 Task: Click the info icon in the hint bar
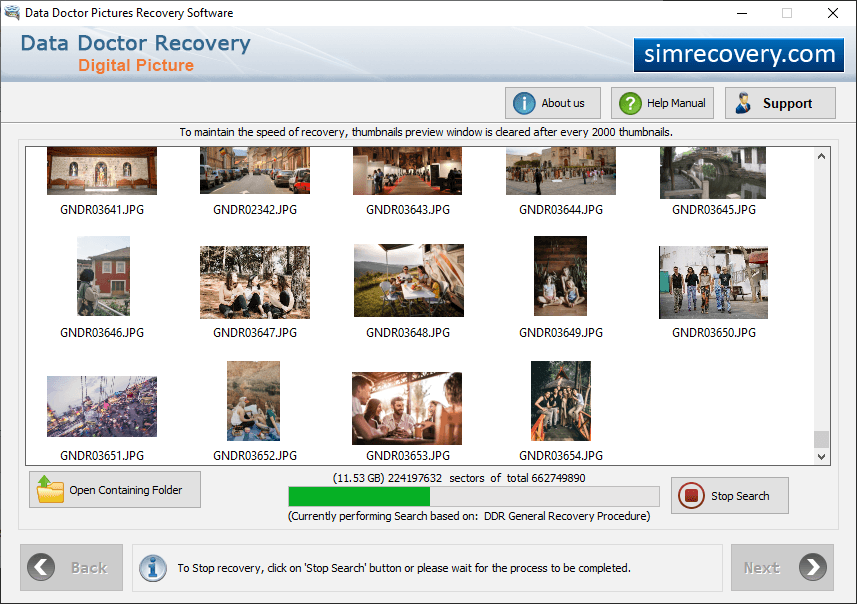pyautogui.click(x=153, y=568)
